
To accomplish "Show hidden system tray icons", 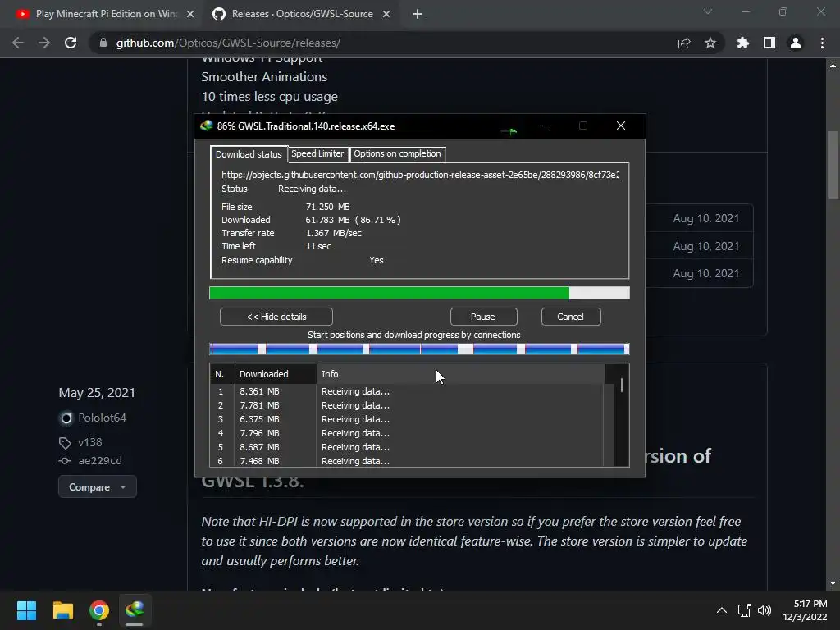I will pos(722,610).
